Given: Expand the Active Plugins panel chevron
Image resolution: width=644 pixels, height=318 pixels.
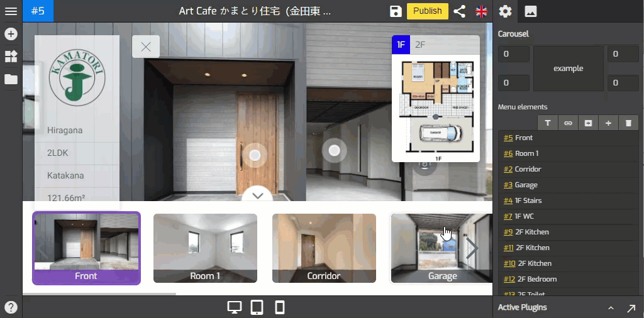Looking at the screenshot, I should [x=611, y=308].
